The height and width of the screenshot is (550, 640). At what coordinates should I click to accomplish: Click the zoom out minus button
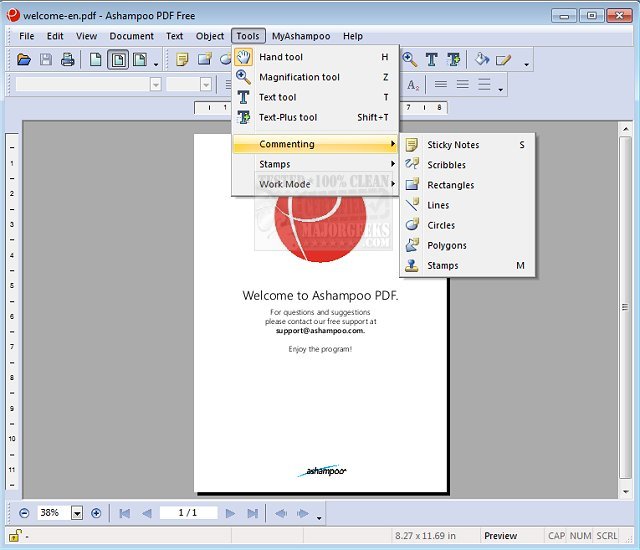coord(24,513)
